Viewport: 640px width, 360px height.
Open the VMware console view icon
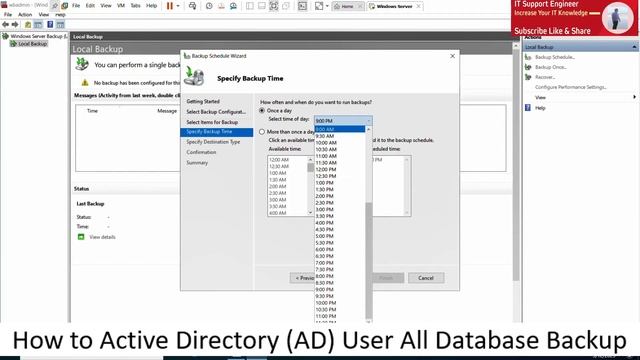pos(302,6)
